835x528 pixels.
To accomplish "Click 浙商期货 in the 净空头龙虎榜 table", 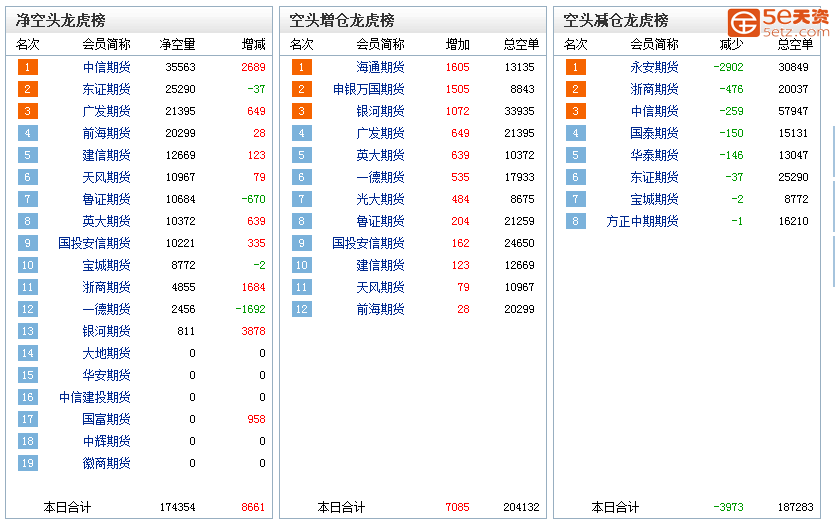I will [107, 287].
